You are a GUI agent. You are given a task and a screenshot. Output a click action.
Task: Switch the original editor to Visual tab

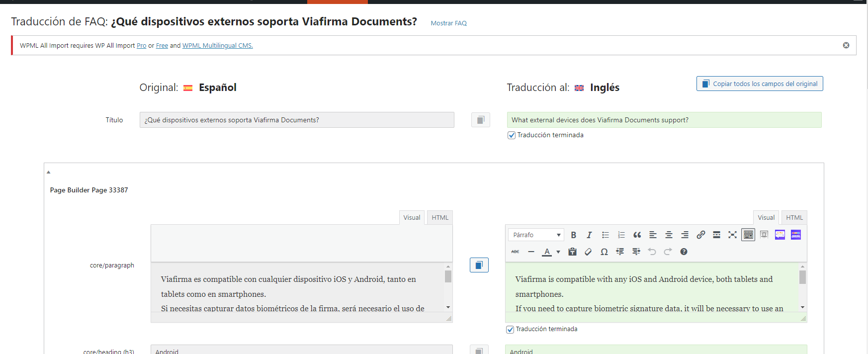click(412, 218)
